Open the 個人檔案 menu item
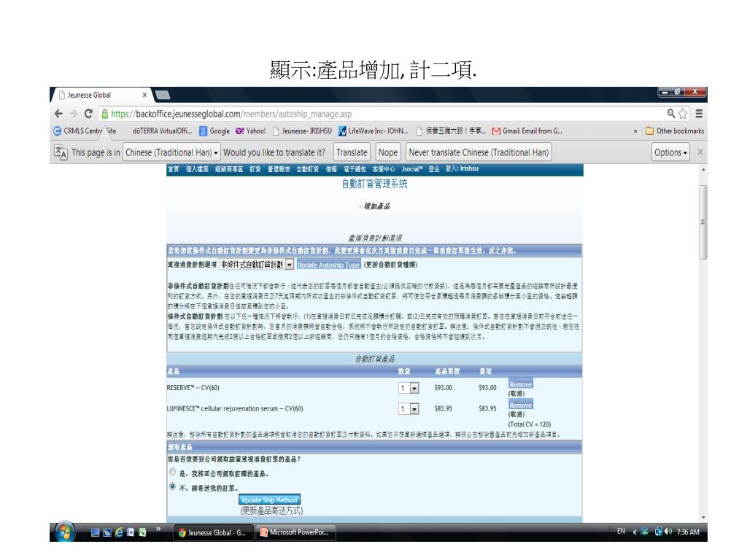Image resolution: width=747 pixels, height=560 pixels. coord(197,169)
